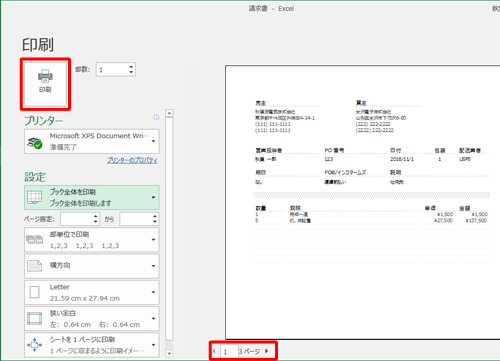Image resolution: width=500 pixels, height=361 pixels.
Task: Click the 設定 section heading
Action: click(x=35, y=177)
